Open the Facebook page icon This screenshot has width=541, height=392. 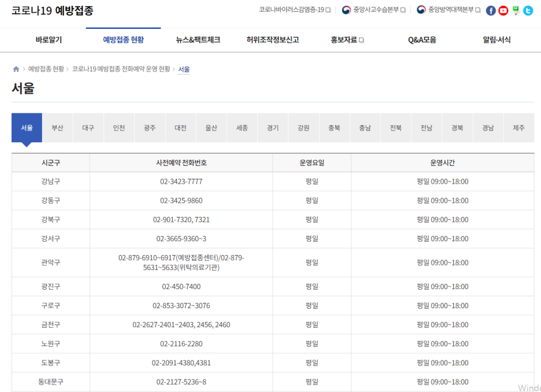click(491, 10)
